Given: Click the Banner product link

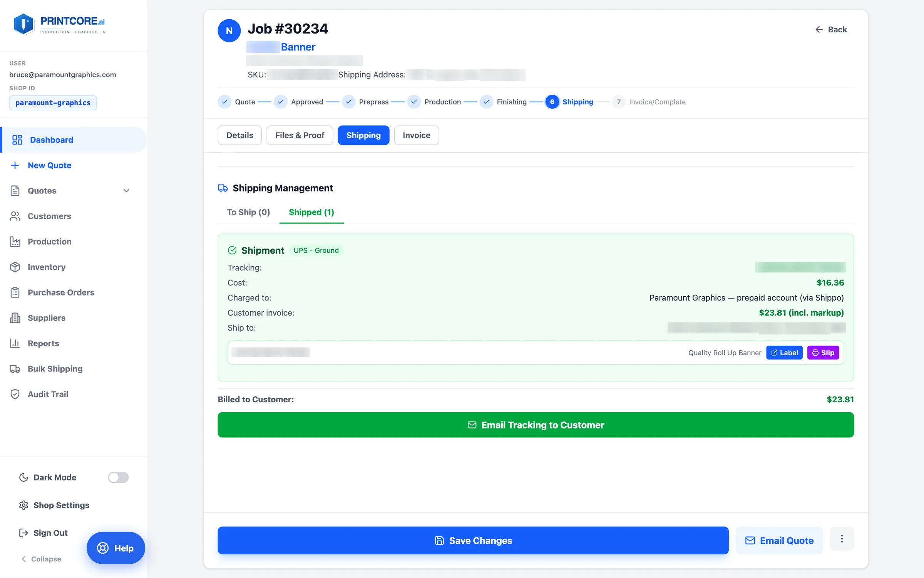Looking at the screenshot, I should [x=298, y=47].
